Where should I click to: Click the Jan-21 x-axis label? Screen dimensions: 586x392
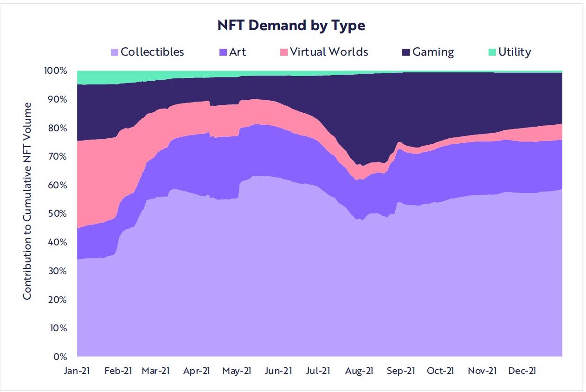point(77,371)
